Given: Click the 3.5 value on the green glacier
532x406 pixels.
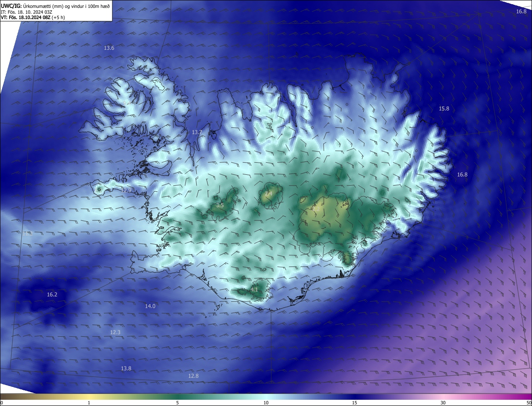Looking at the screenshot, I should click(x=220, y=205).
